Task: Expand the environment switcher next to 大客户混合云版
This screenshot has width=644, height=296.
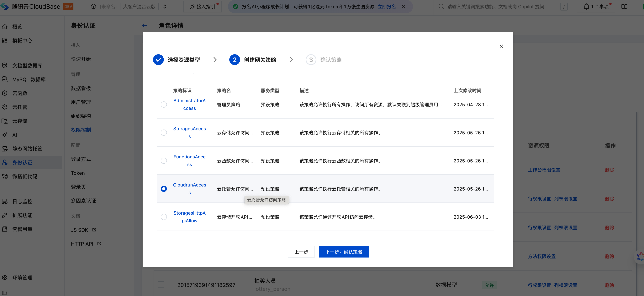Action: click(x=165, y=7)
